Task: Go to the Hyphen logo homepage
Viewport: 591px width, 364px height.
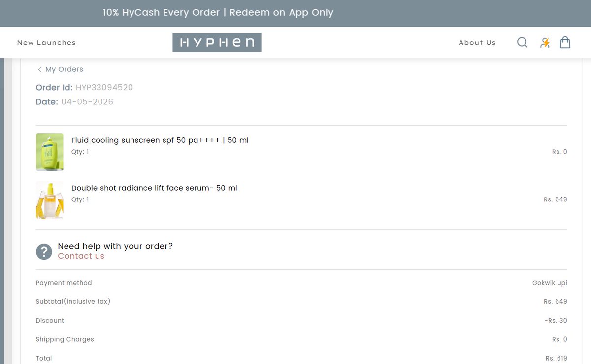Action: pyautogui.click(x=217, y=42)
